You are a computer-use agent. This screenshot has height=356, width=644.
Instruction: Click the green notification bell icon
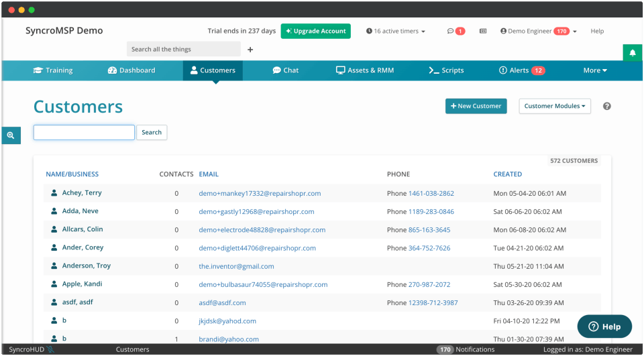pyautogui.click(x=633, y=53)
